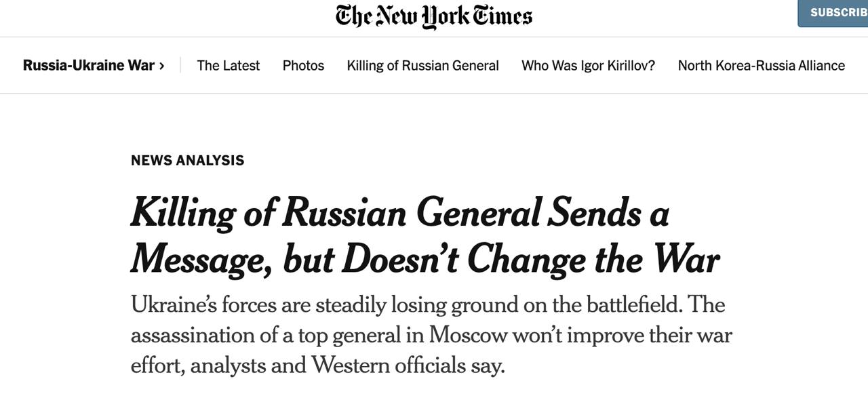Click the chevron beside Russia-Ukraine War
The width and height of the screenshot is (868, 398).
(x=162, y=66)
